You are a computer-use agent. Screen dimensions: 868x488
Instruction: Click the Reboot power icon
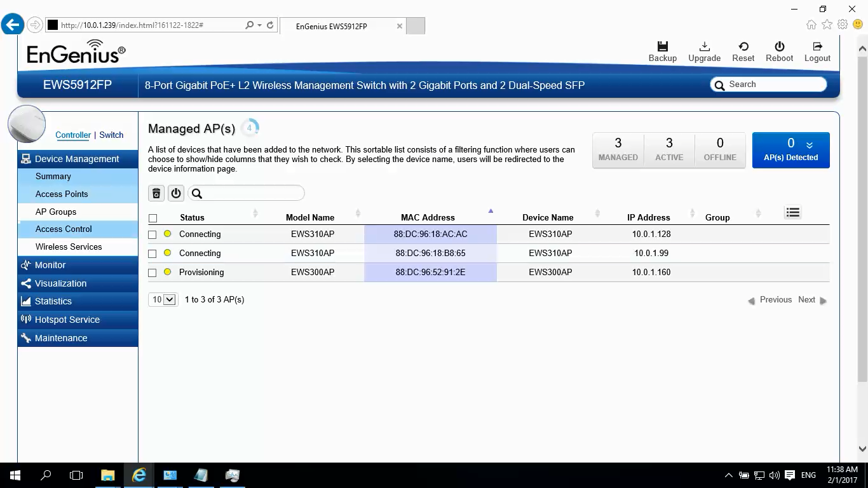(x=780, y=46)
